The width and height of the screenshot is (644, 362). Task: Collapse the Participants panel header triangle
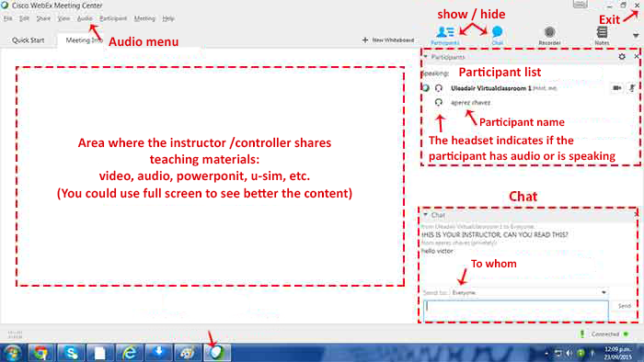tap(426, 57)
